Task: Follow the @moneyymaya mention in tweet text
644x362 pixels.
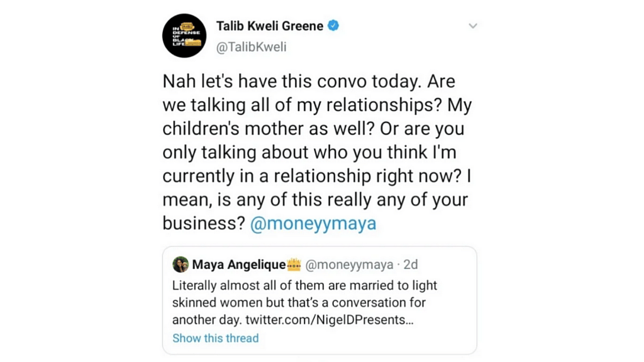Action: pos(313,223)
